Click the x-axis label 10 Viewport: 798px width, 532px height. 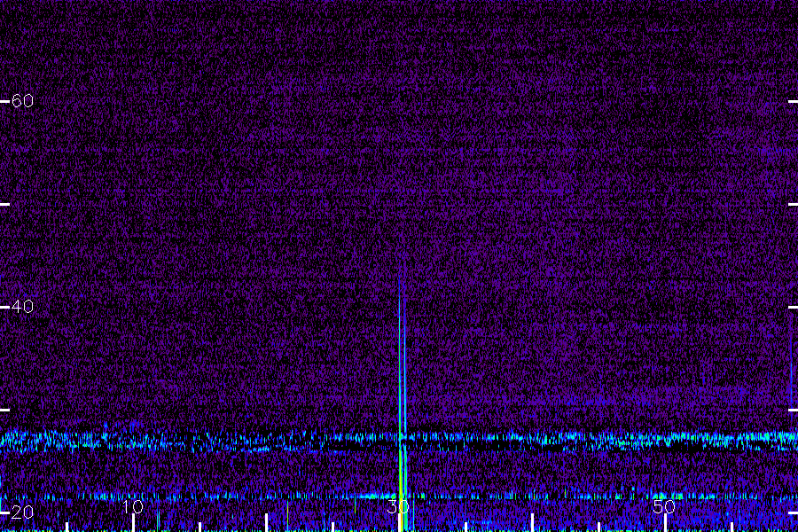tap(133, 506)
